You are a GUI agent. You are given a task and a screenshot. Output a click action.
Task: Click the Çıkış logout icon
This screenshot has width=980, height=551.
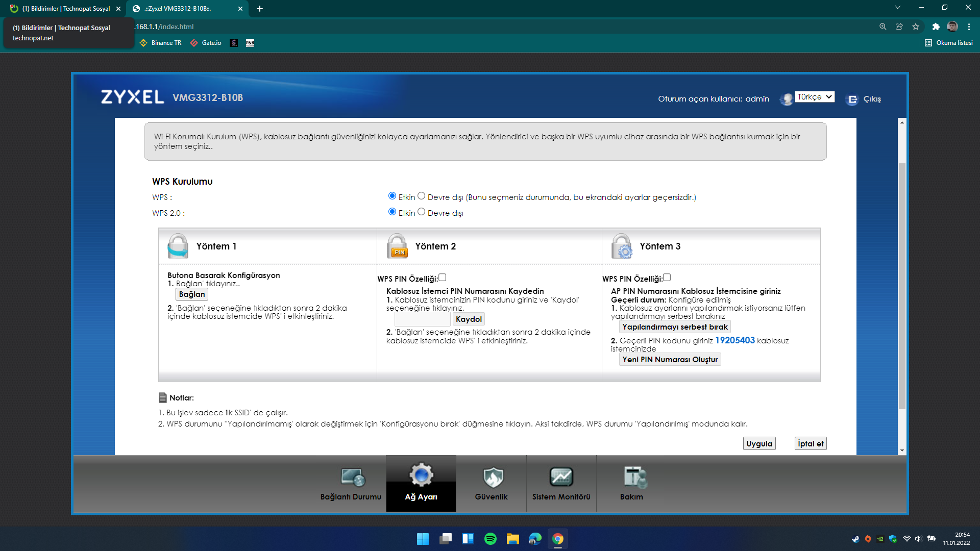point(852,99)
